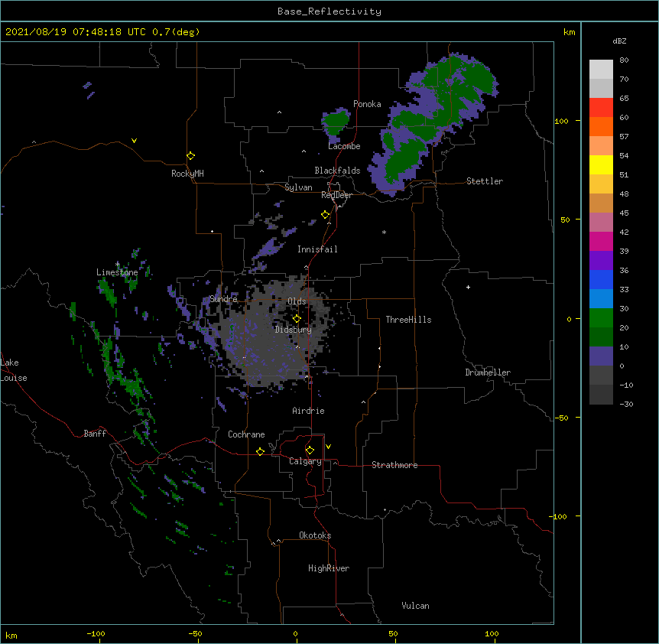The image size is (659, 644).
Task: Click the Drumheller label
Action: [x=488, y=372]
